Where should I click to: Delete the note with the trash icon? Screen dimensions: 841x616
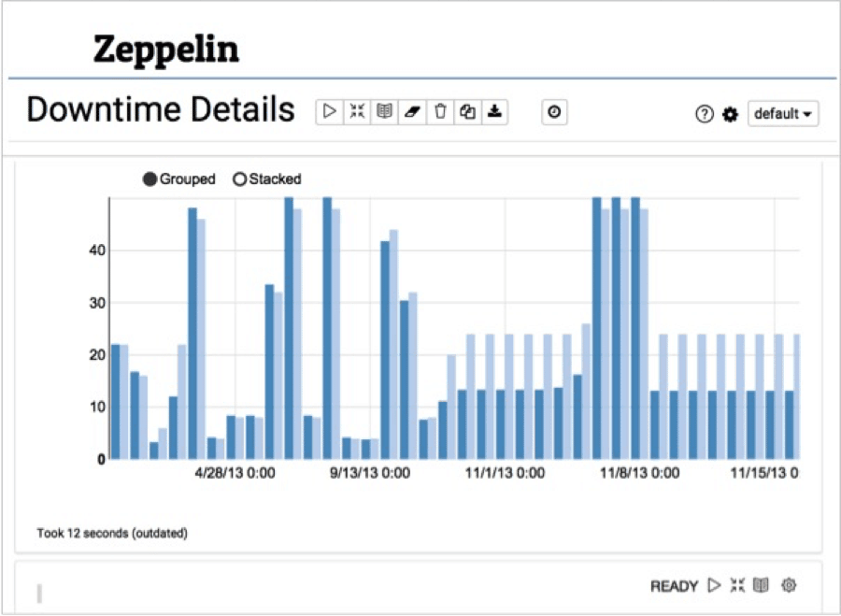tap(440, 111)
